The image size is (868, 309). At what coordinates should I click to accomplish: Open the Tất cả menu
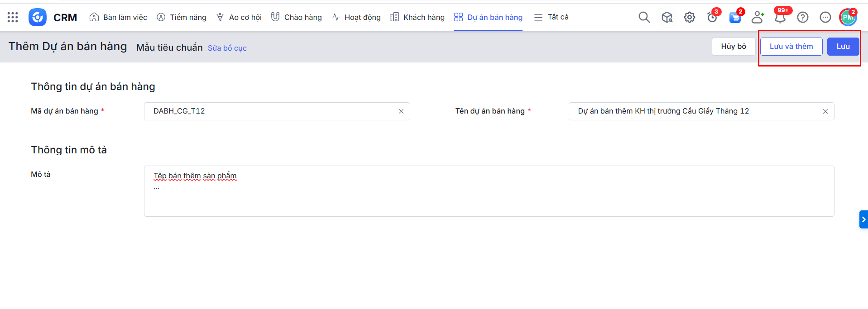(551, 17)
